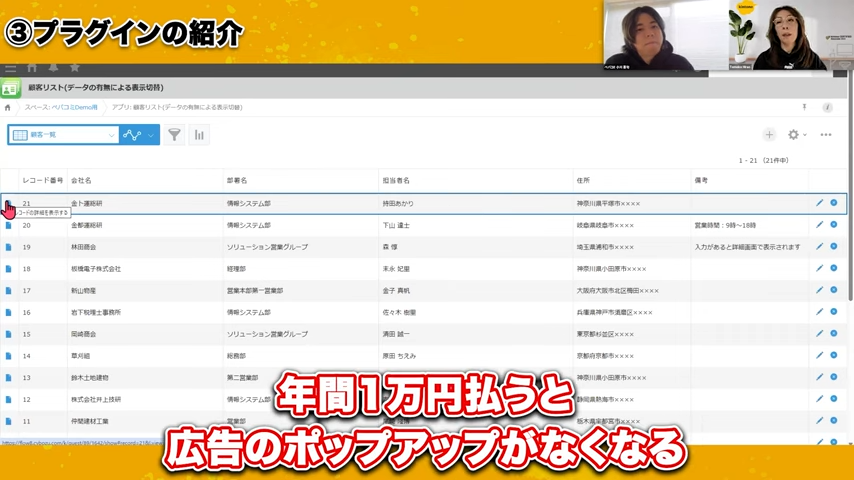Click the 備考 column header

[701, 180]
